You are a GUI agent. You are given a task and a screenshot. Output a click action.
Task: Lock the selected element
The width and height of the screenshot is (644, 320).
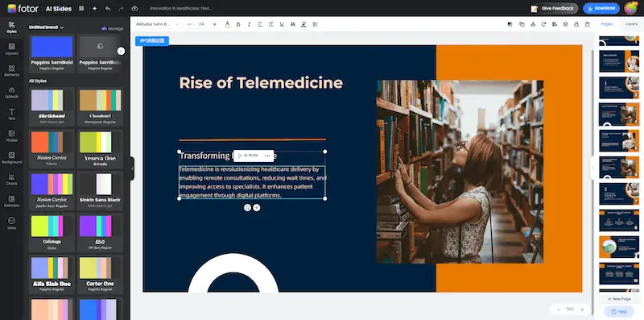(x=576, y=24)
